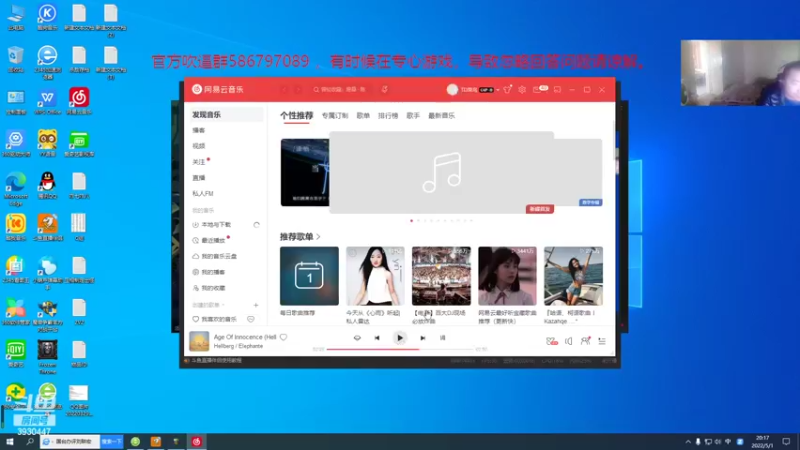The width and height of the screenshot is (800, 450).
Task: Click the back navigation arrow in the title bar
Action: click(284, 89)
